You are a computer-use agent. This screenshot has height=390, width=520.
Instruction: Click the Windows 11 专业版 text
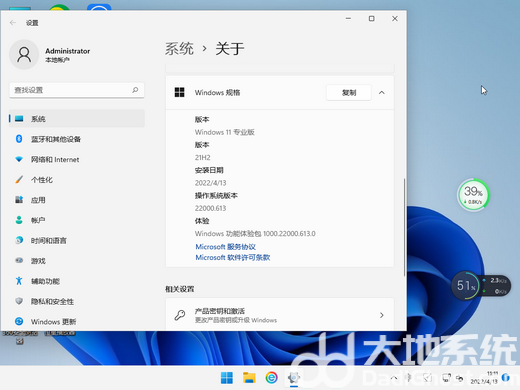pos(225,132)
